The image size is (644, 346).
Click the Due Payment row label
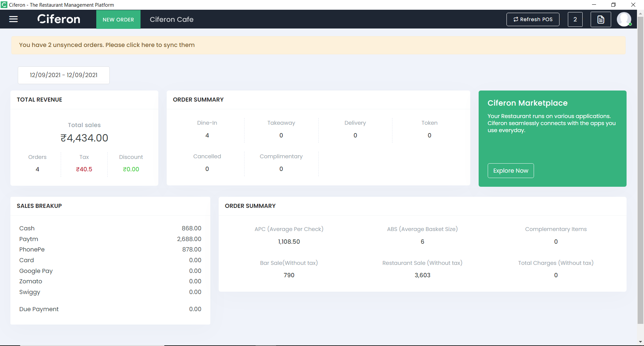tap(39, 309)
